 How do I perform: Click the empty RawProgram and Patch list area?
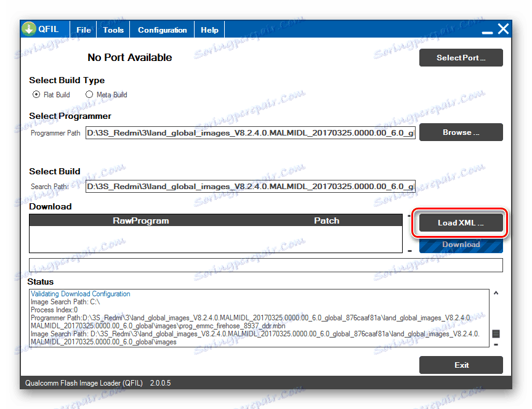[216, 239]
